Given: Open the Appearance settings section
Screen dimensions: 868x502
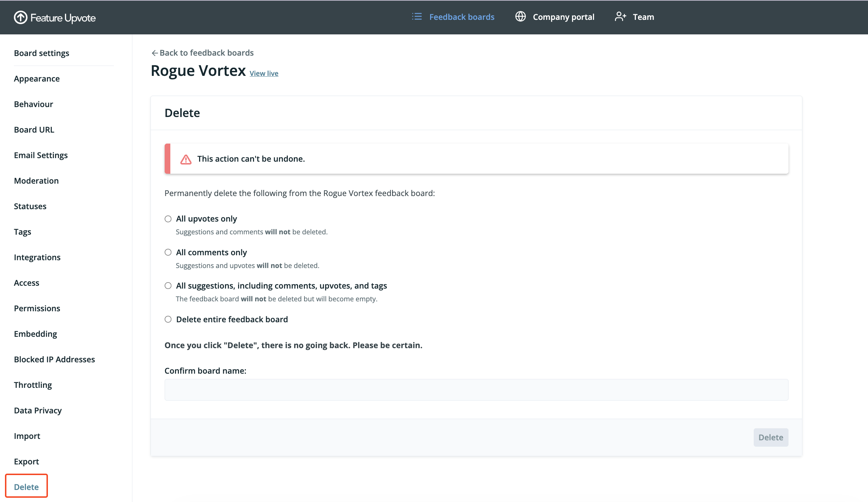Looking at the screenshot, I should [x=37, y=79].
